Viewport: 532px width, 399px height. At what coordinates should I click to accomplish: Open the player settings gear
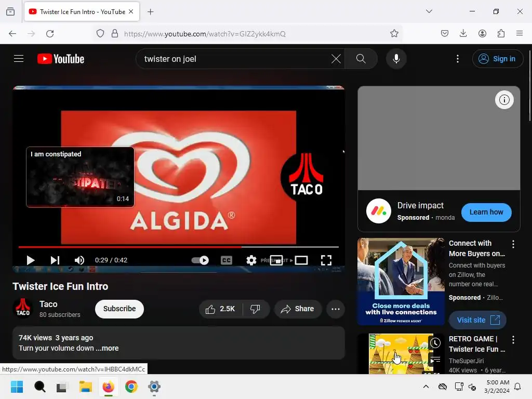pyautogui.click(x=251, y=260)
